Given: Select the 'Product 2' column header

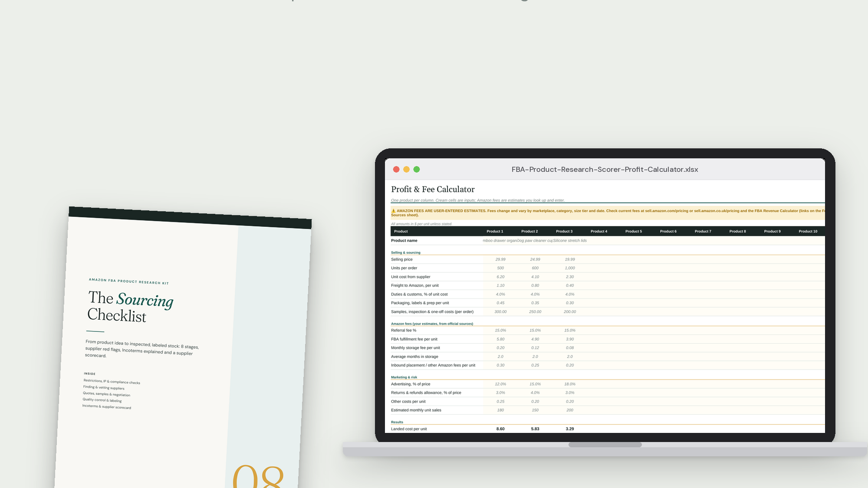Looking at the screenshot, I should (x=529, y=232).
